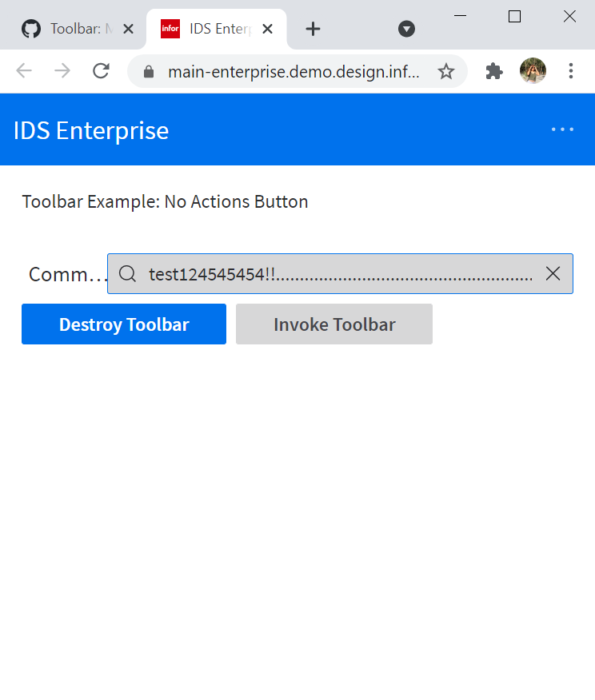Click the Destroy Toolbar button
The image size is (595, 700).
124,324
